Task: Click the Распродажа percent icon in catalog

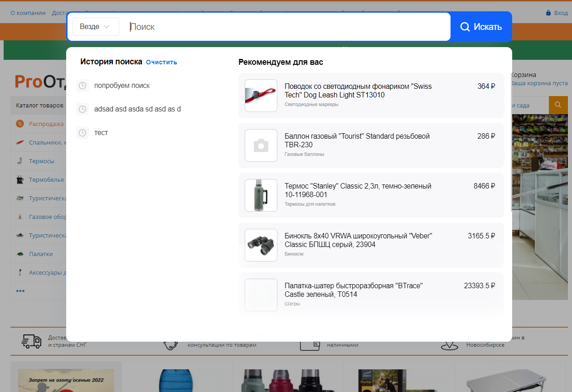Action: click(x=20, y=124)
